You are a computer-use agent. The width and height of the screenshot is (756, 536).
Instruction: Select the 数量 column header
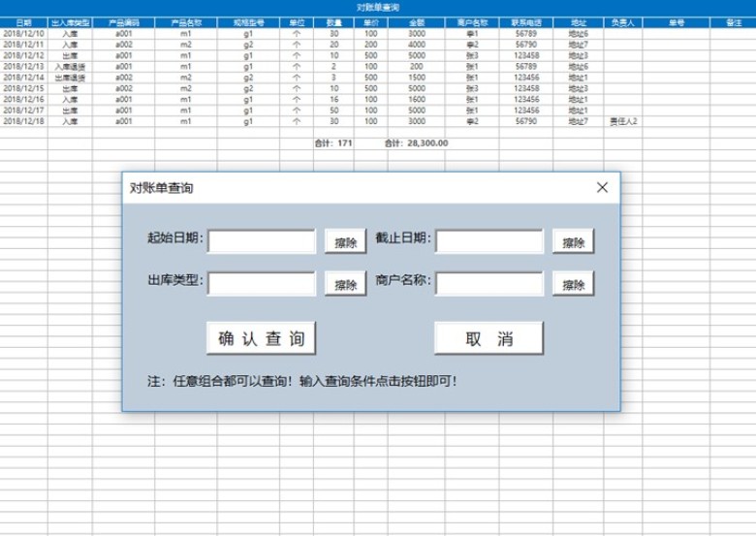tap(333, 22)
